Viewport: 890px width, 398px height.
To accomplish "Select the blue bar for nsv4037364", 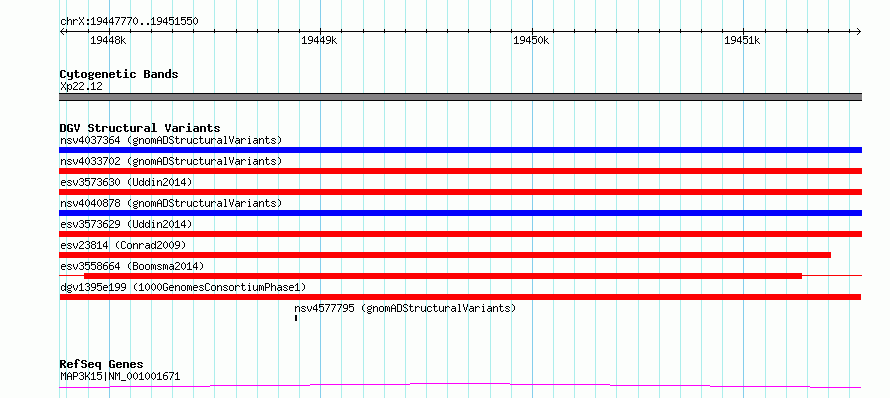I will (x=460, y=150).
